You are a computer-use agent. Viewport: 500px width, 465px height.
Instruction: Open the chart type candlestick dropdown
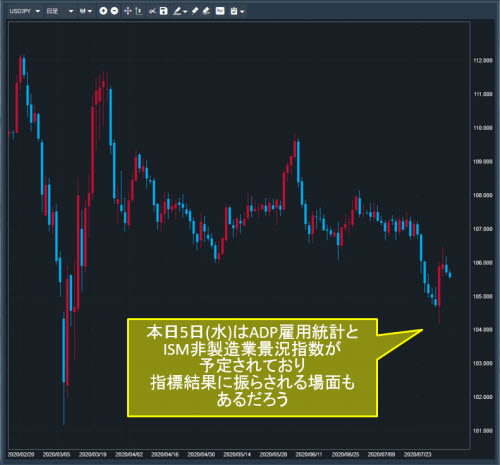coord(86,11)
